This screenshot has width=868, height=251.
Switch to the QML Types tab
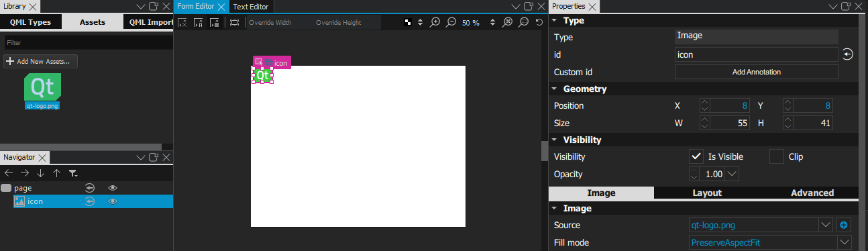point(30,22)
